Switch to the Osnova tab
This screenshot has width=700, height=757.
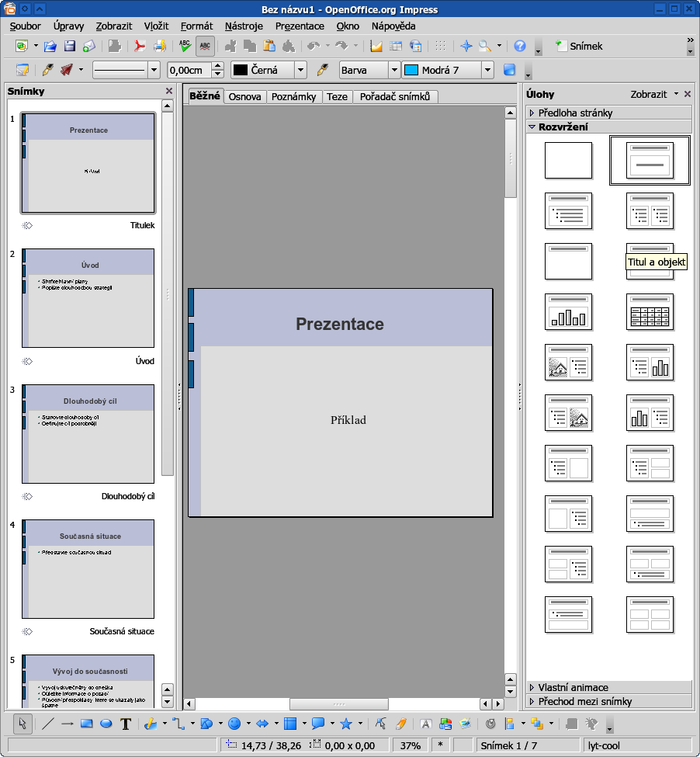click(244, 97)
